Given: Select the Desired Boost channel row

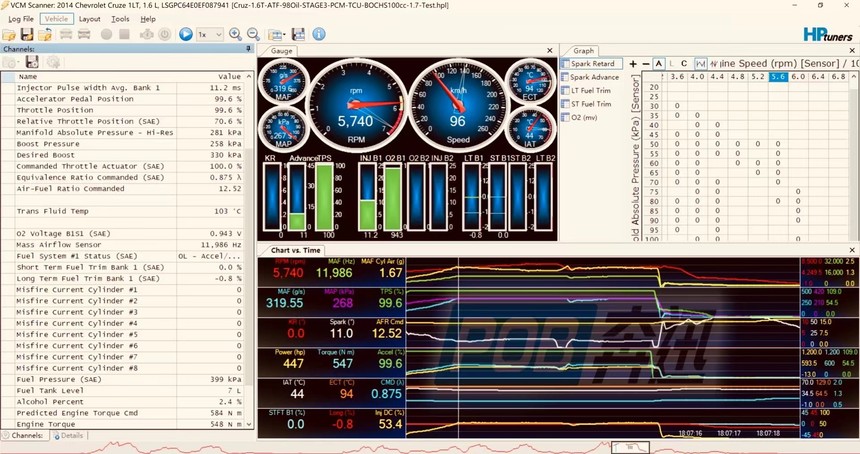Looking at the screenshot, I should [128, 155].
